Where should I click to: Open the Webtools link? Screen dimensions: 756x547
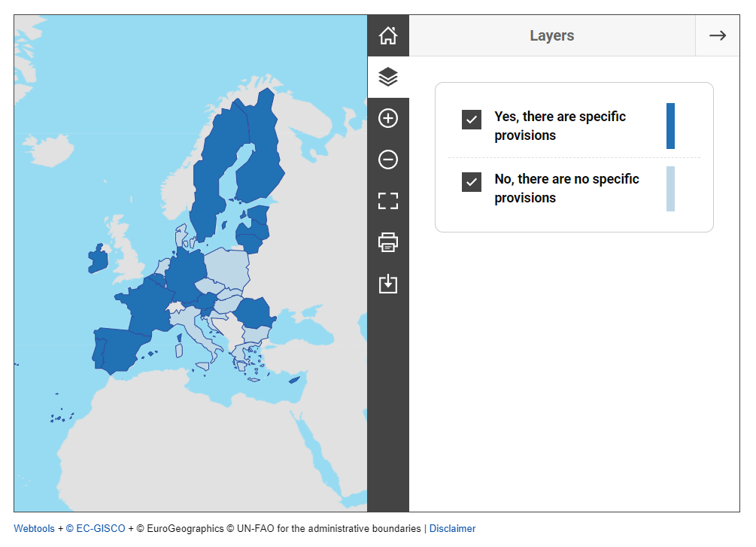click(x=34, y=529)
